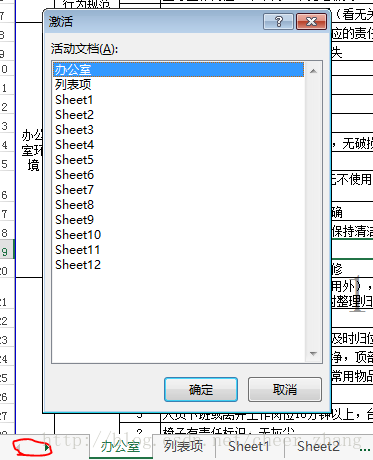Click the sheet tab scroll right arrow
Viewport: 373px width, 460px height.
pos(47,447)
